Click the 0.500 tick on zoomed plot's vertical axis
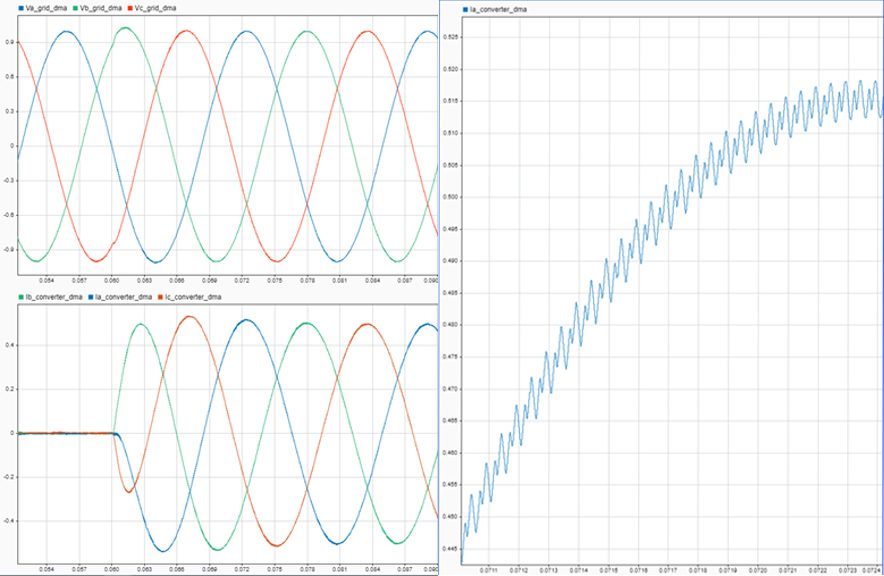 [x=452, y=197]
